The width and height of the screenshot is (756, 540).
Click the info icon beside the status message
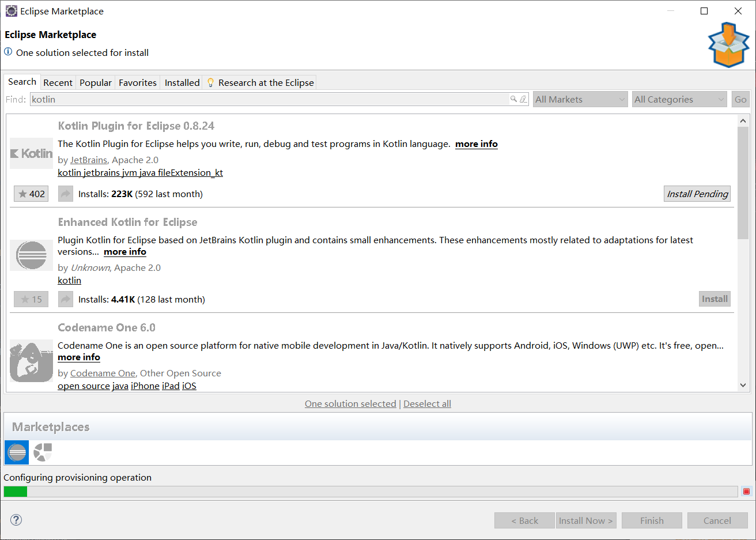(8, 52)
